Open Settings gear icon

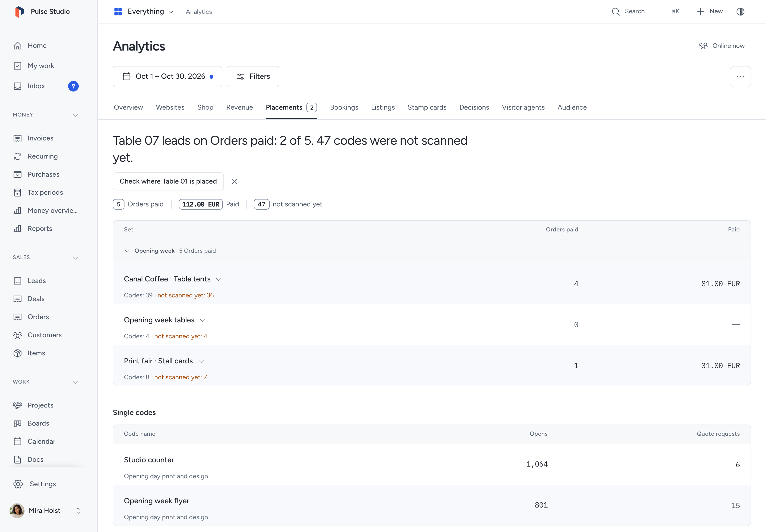[18, 484]
